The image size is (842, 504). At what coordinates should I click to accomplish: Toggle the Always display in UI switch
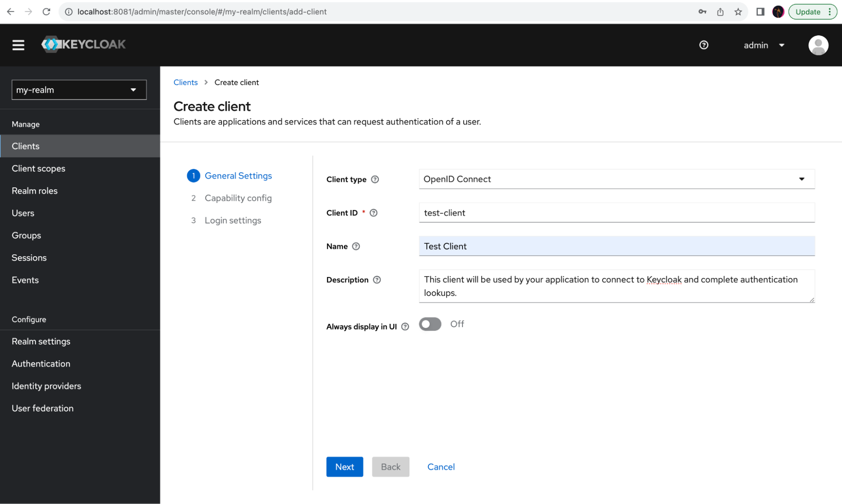pos(430,324)
